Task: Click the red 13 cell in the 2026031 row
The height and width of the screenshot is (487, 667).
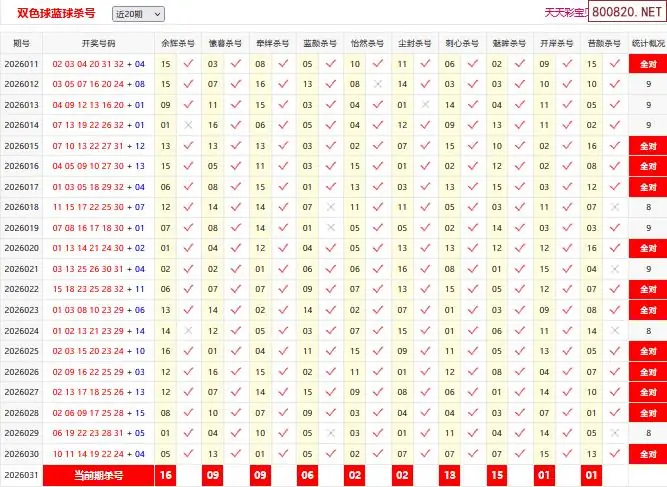Action: point(449,476)
